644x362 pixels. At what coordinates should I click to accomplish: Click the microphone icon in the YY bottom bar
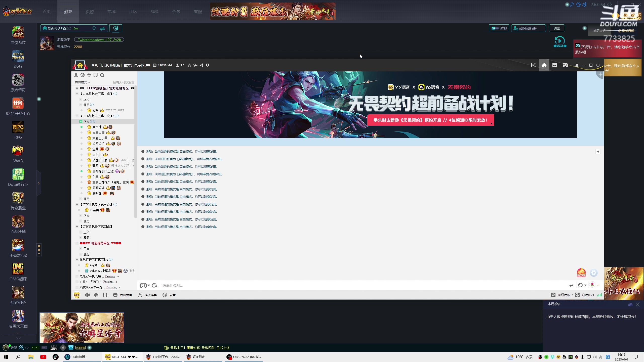pyautogui.click(x=96, y=295)
